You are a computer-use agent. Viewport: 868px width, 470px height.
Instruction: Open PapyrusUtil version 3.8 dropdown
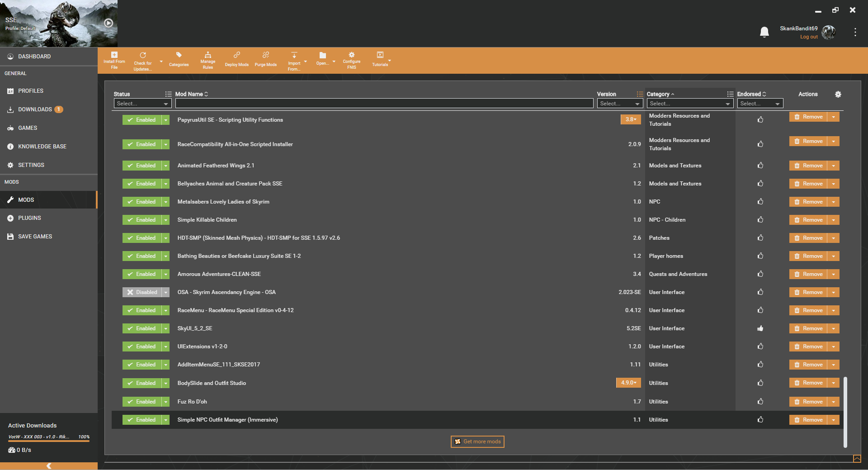pos(631,119)
